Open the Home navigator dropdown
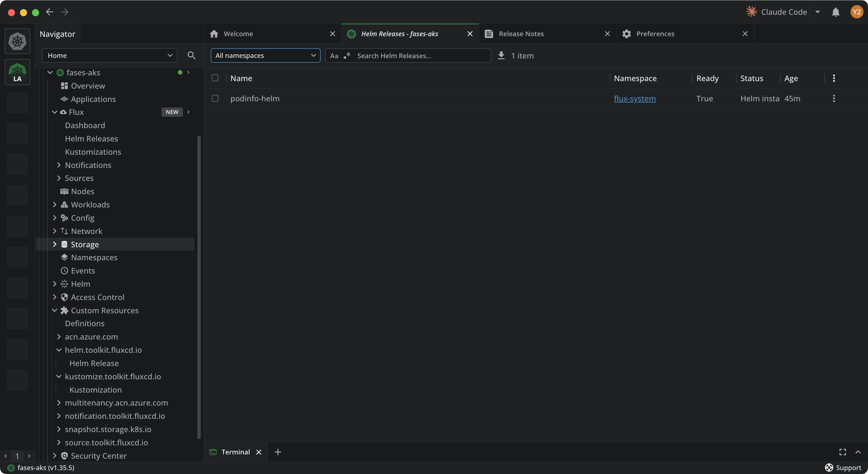The width and height of the screenshot is (868, 474). coord(109,55)
